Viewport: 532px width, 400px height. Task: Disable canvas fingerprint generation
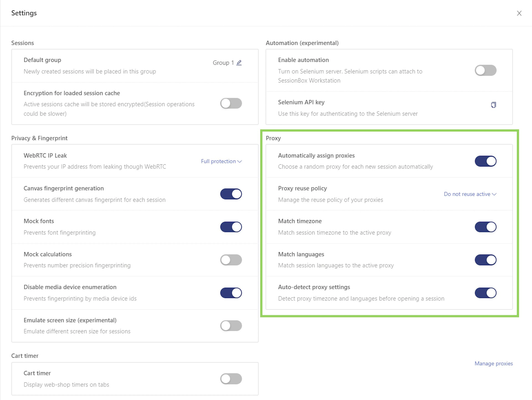(231, 194)
